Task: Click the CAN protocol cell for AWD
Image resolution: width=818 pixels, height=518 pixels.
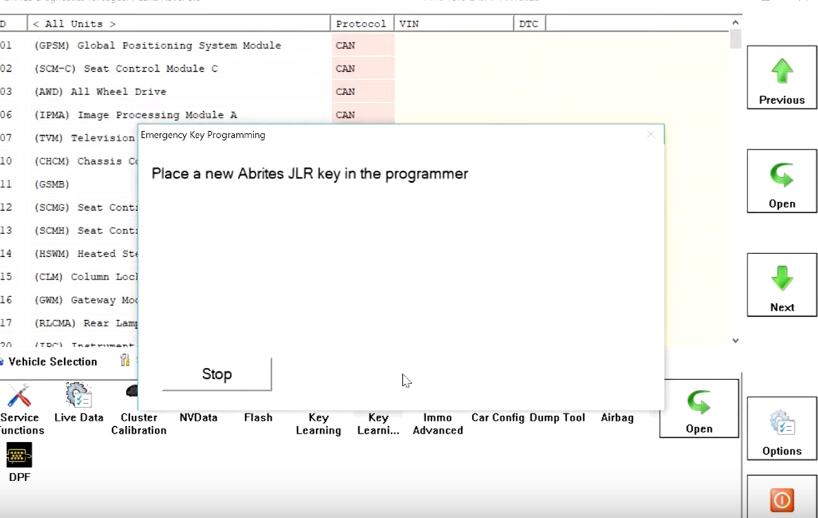Action: click(x=363, y=91)
